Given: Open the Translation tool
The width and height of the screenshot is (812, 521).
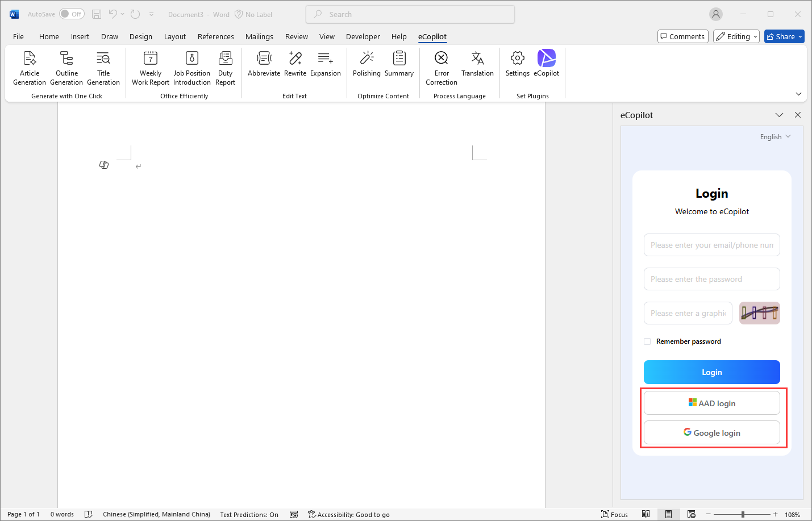Looking at the screenshot, I should coord(478,64).
